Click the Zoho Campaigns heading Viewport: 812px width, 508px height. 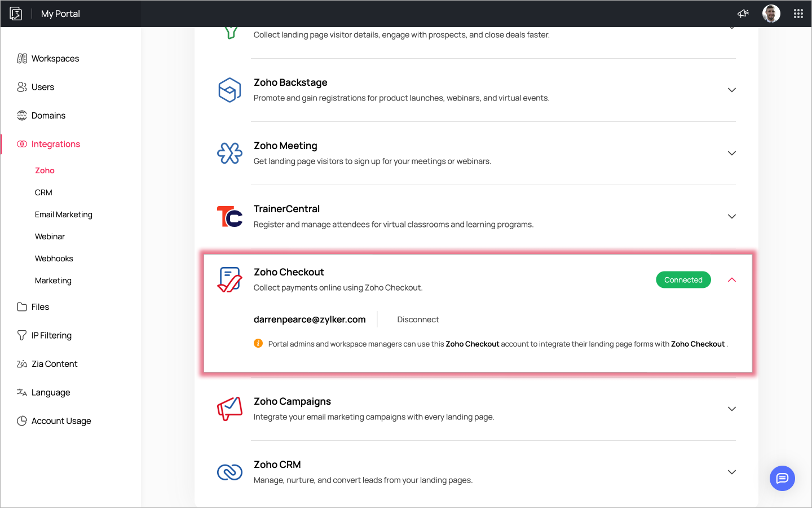[292, 401]
